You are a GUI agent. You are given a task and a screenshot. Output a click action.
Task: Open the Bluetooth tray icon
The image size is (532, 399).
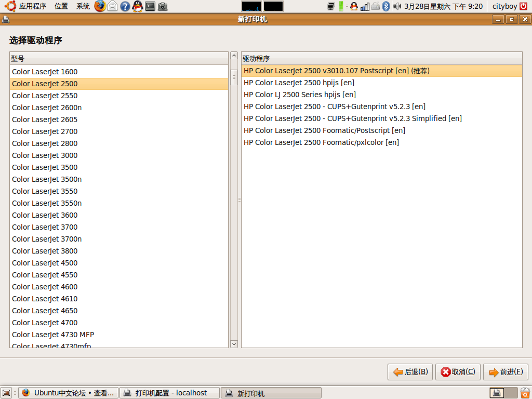pyautogui.click(x=386, y=6)
